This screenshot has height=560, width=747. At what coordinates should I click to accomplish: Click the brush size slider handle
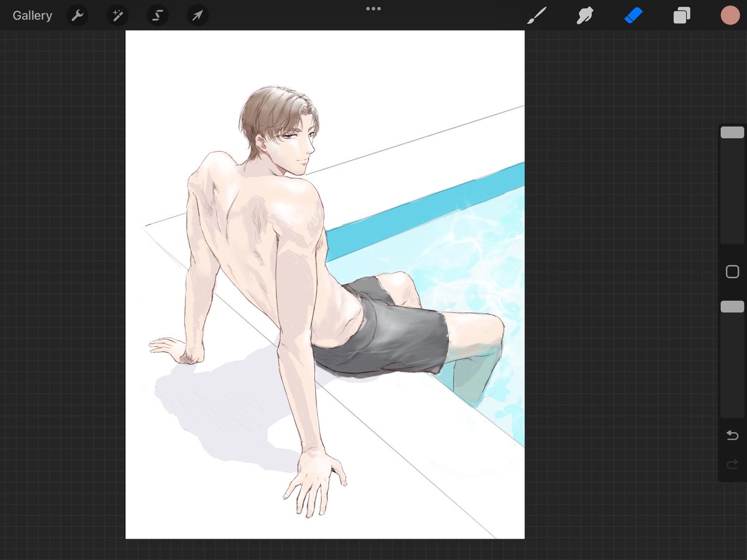point(732,133)
